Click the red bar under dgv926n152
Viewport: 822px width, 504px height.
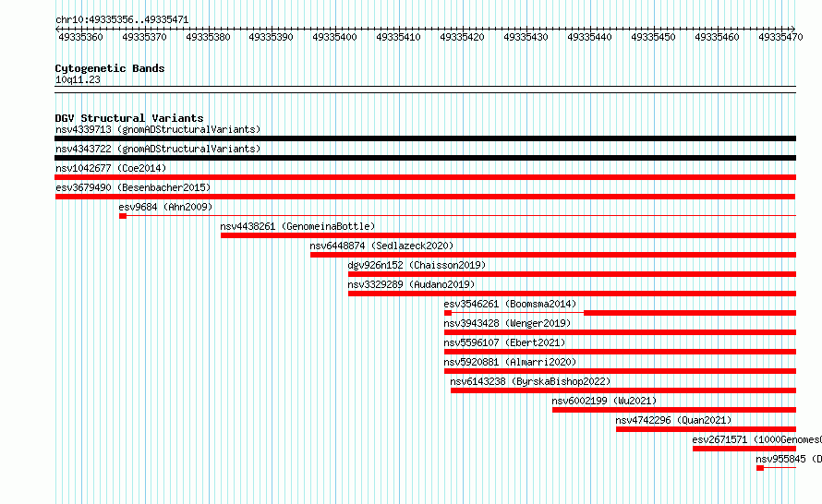572,274
